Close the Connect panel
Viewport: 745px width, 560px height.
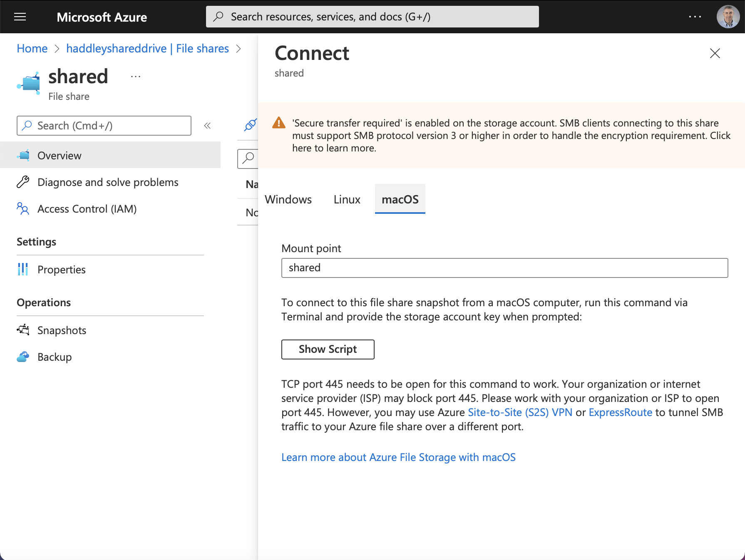(x=715, y=53)
